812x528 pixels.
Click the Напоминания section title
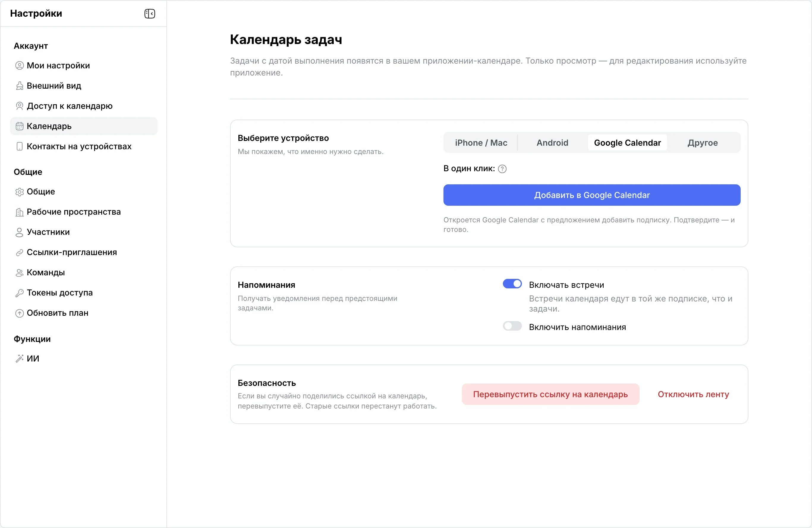(267, 285)
